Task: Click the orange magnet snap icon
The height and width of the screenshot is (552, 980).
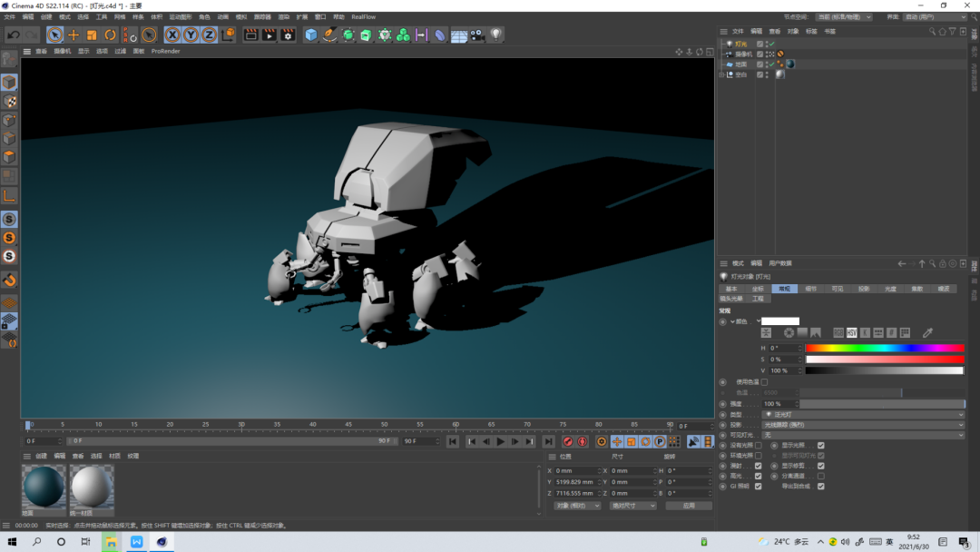Action: [9, 280]
